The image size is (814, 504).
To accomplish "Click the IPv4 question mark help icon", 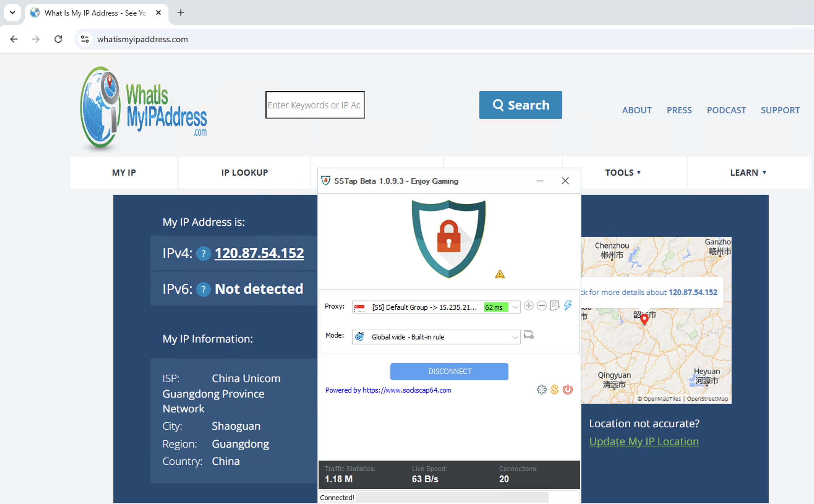I will coord(203,254).
